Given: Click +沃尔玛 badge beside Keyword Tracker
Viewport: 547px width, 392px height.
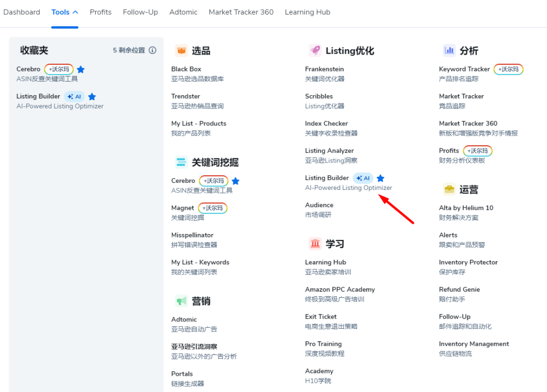Looking at the screenshot, I should tap(509, 69).
